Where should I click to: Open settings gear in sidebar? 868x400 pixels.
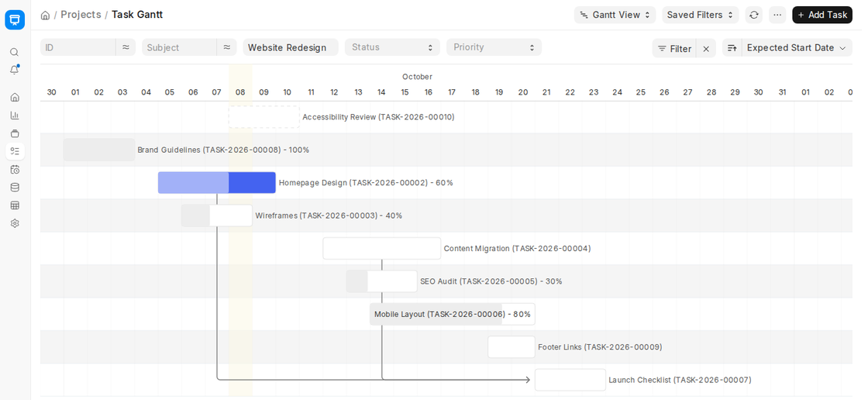(15, 223)
